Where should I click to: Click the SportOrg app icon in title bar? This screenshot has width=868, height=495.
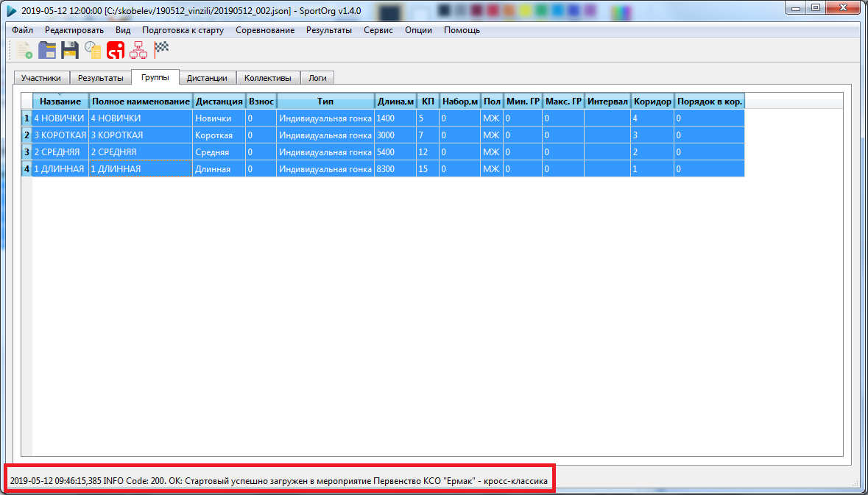tap(11, 10)
